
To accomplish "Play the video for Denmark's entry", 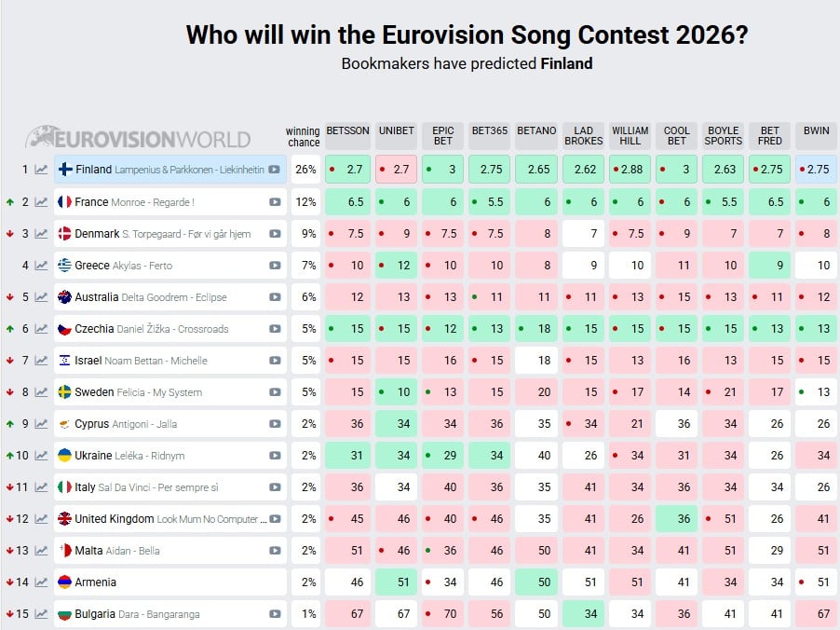I will point(275,234).
